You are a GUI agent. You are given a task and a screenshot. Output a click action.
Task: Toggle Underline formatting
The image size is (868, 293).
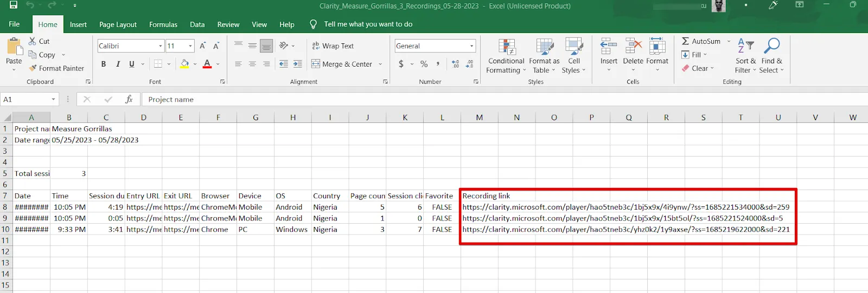pos(132,64)
